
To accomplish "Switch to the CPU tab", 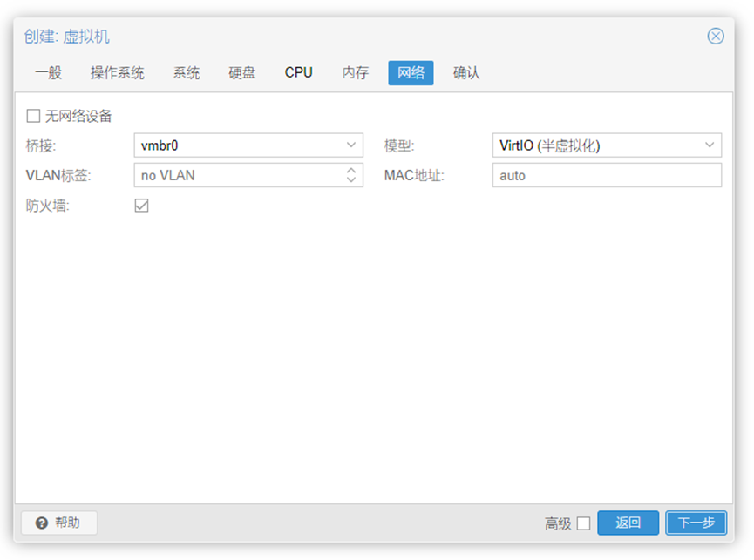I will pos(299,73).
